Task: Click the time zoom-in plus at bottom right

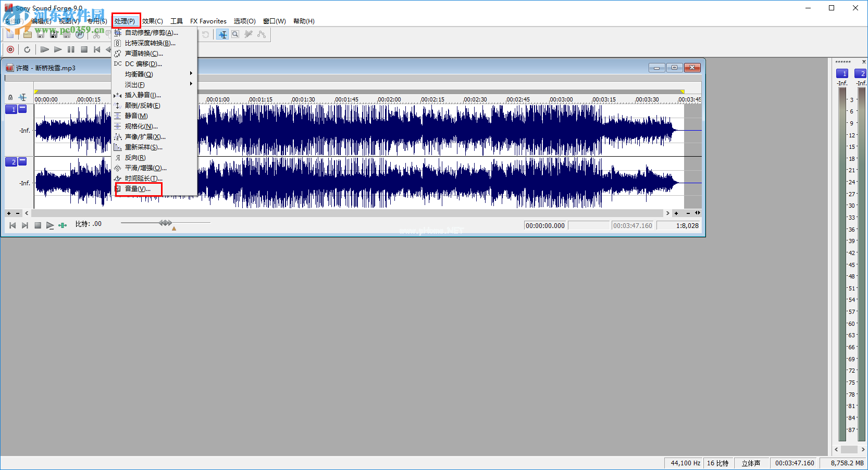Action: (x=676, y=213)
